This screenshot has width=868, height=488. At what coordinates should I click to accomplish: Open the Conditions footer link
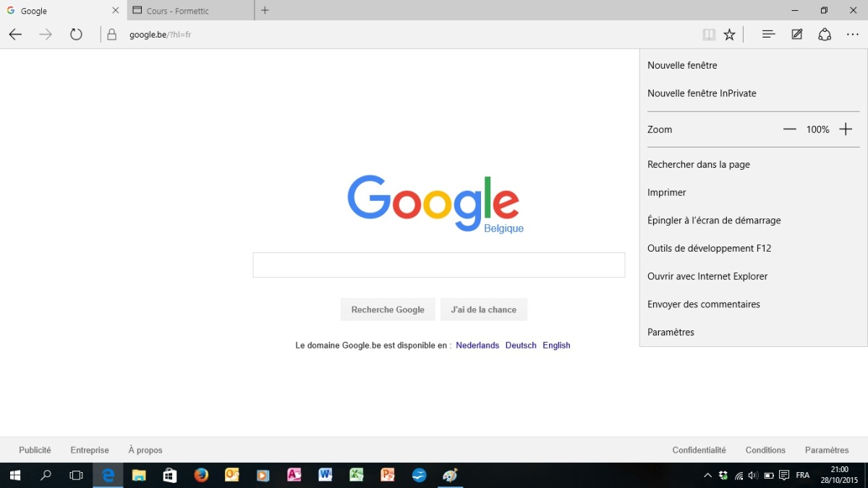[765, 450]
